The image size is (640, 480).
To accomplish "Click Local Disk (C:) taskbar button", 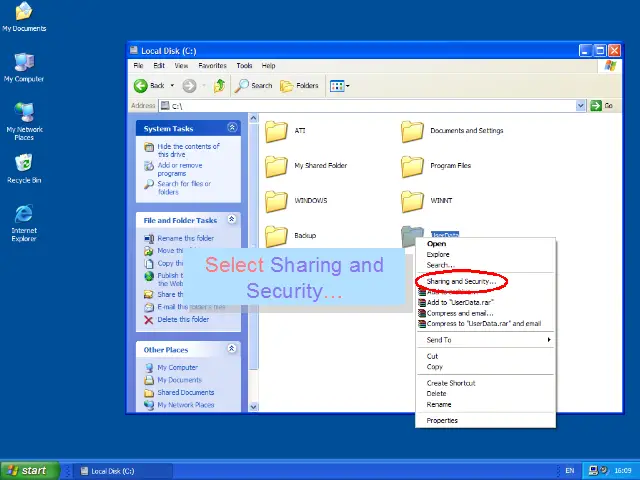I will tap(122, 471).
